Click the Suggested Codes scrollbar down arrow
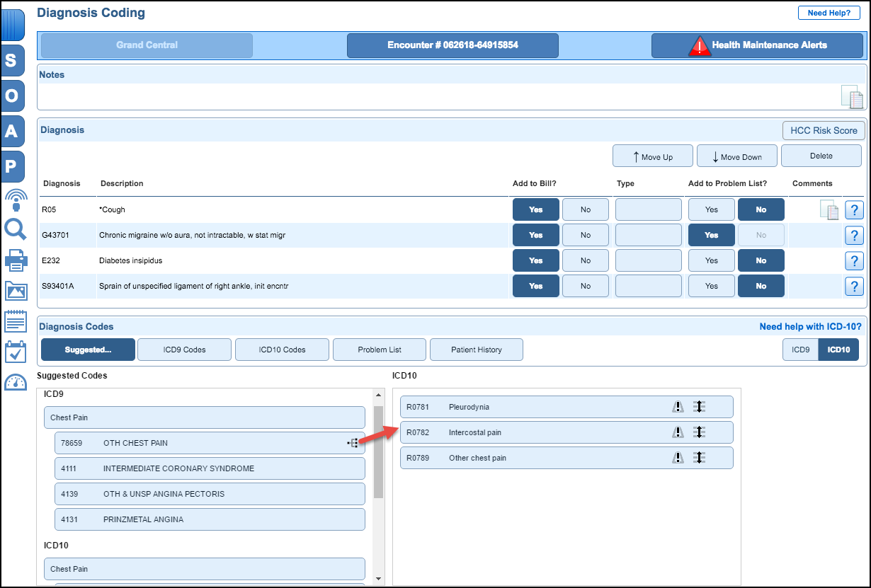Viewport: 871px width, 588px height. [x=378, y=578]
